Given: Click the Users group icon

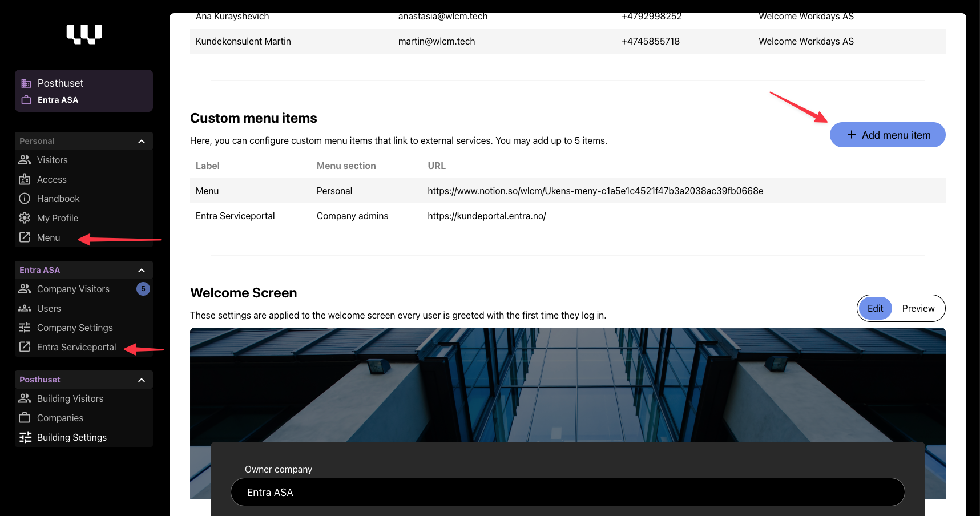Looking at the screenshot, I should click(x=25, y=308).
